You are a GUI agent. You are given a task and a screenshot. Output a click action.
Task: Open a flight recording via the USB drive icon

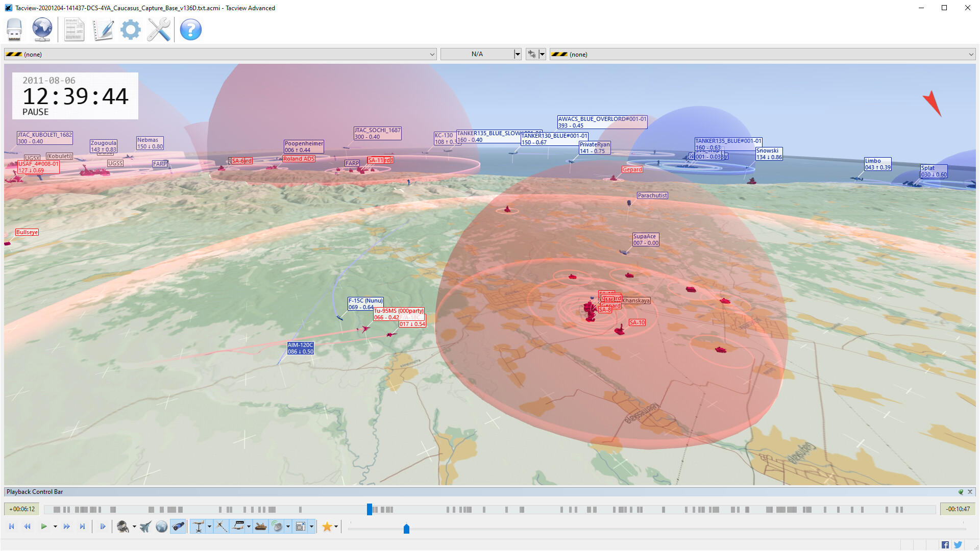point(14,30)
